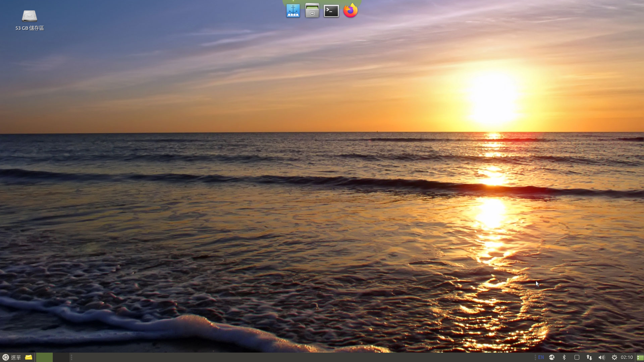Image resolution: width=644 pixels, height=362 pixels.
Task: Open the Plank anchor dock settings icon
Action: (293, 11)
